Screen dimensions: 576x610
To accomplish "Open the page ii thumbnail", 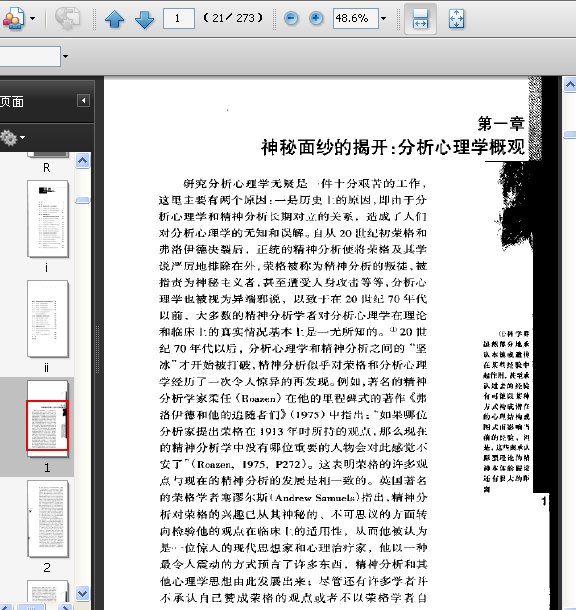I will pyautogui.click(x=47, y=319).
